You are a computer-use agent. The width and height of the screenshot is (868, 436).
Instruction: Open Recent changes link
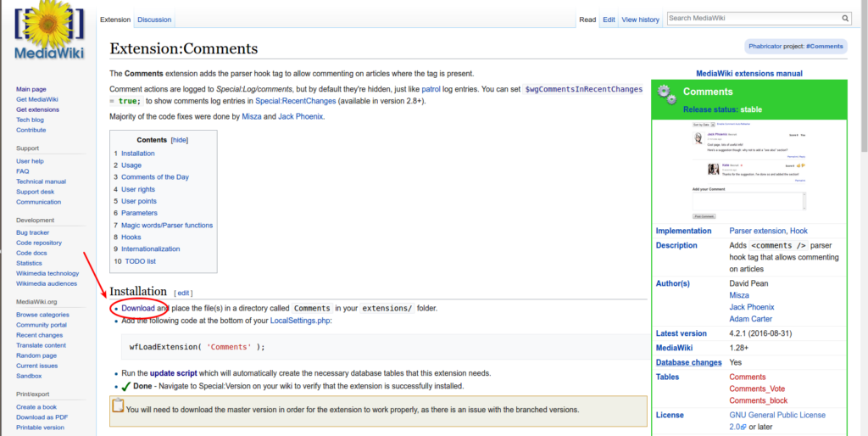point(39,335)
